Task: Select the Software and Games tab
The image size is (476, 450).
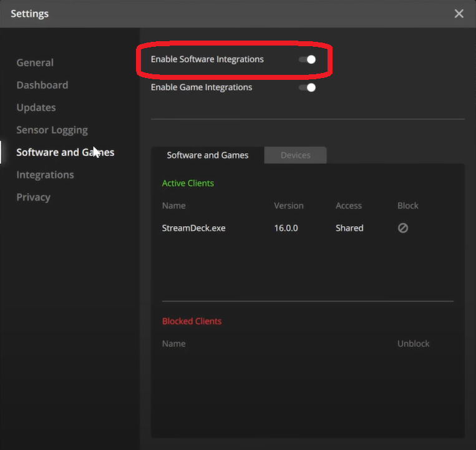Action: [208, 155]
